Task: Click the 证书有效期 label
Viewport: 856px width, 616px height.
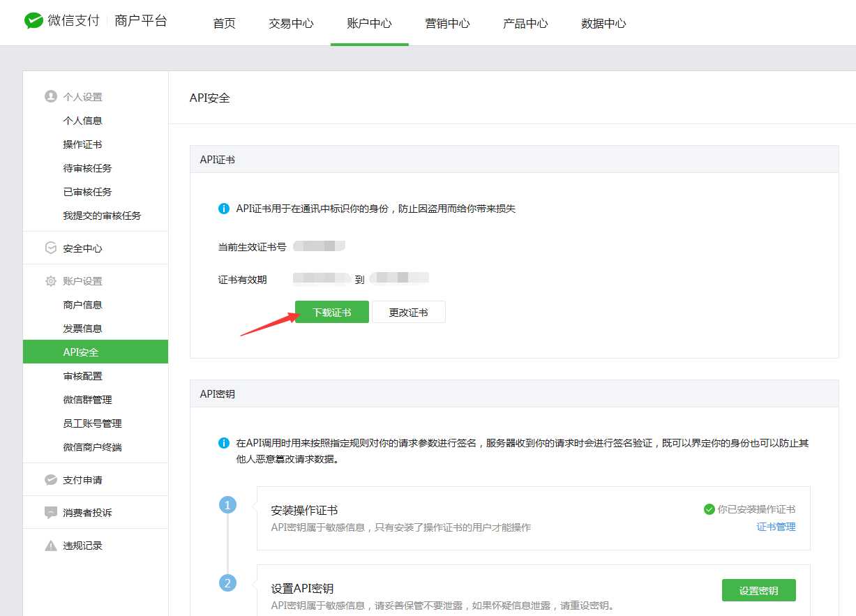Action: (242, 280)
